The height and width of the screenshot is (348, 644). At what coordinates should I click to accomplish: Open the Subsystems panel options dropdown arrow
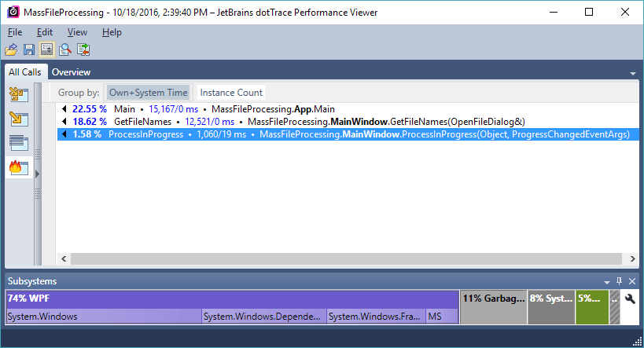click(606, 282)
